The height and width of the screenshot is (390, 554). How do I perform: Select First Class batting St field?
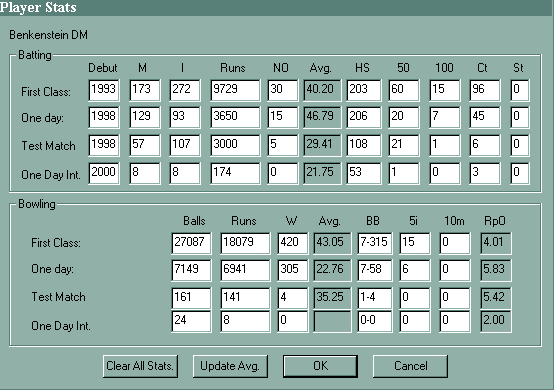(520, 90)
